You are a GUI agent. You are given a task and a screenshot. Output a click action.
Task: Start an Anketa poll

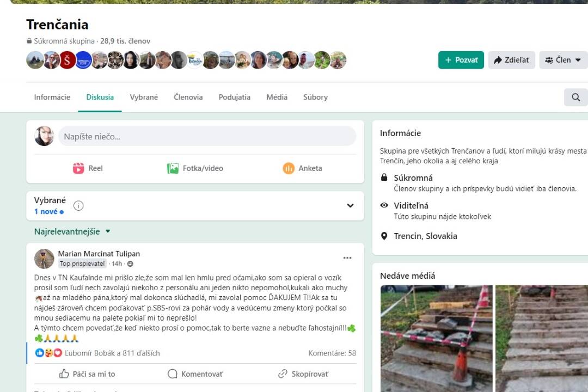(x=302, y=168)
